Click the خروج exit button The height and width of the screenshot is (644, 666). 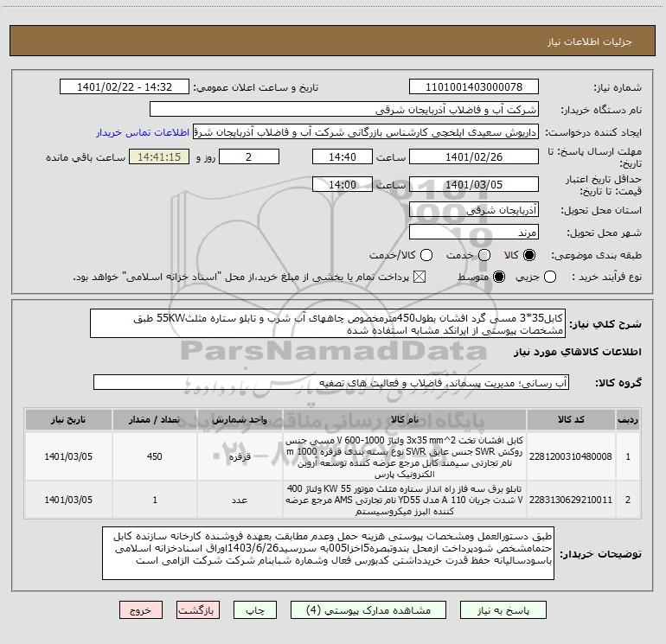(x=141, y=610)
